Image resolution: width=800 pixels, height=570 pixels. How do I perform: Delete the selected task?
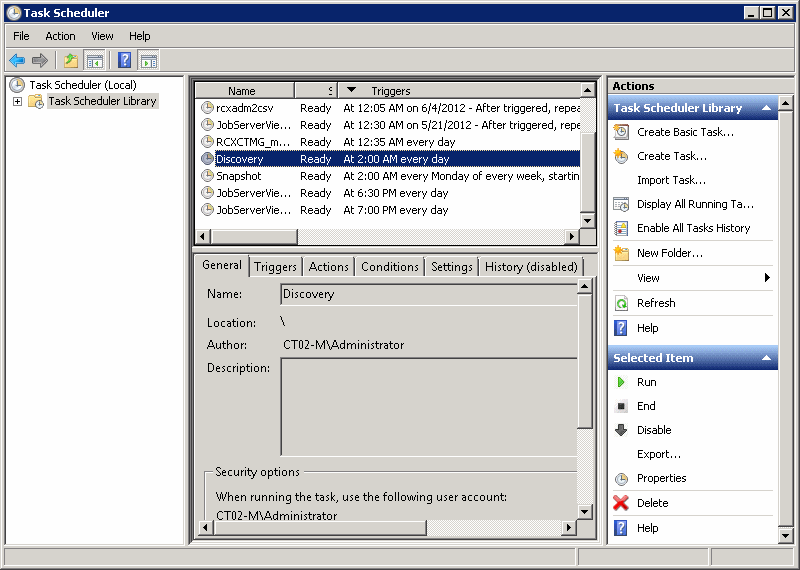(x=652, y=503)
